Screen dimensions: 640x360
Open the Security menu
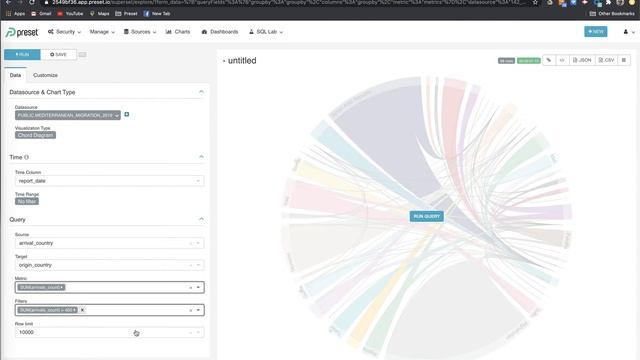pyautogui.click(x=64, y=32)
